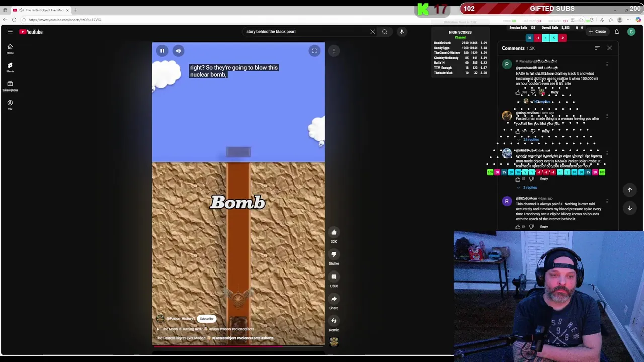Open options for the BingPotVibes comment
This screenshot has height=362, width=644.
click(x=607, y=116)
